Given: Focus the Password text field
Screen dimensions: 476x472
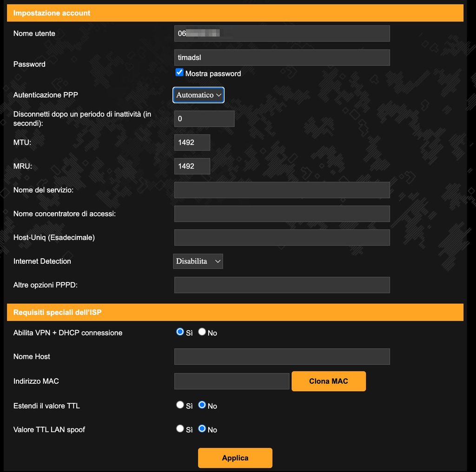Looking at the screenshot, I should pos(282,58).
